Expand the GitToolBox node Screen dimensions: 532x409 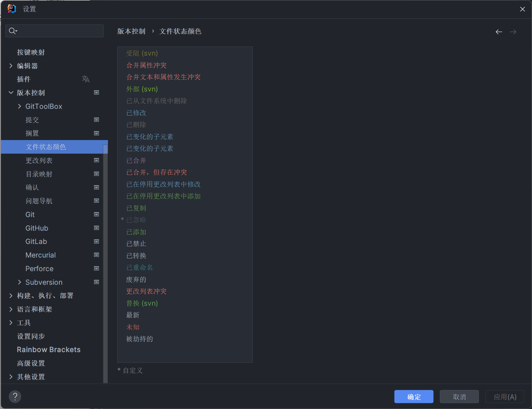(19, 106)
